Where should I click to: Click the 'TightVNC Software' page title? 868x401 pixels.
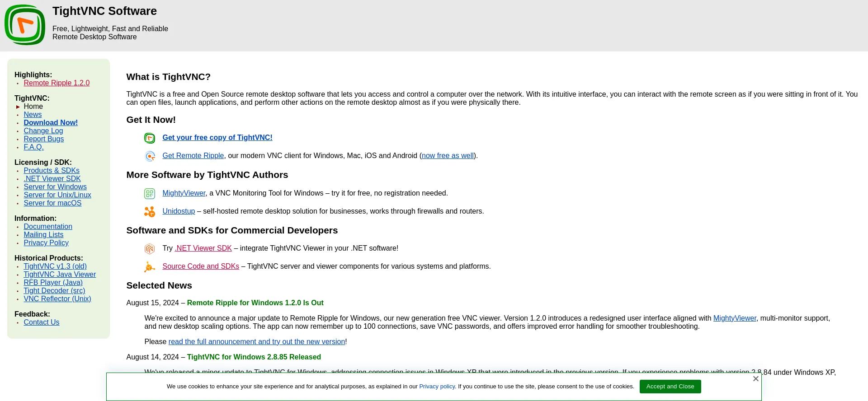tap(104, 11)
